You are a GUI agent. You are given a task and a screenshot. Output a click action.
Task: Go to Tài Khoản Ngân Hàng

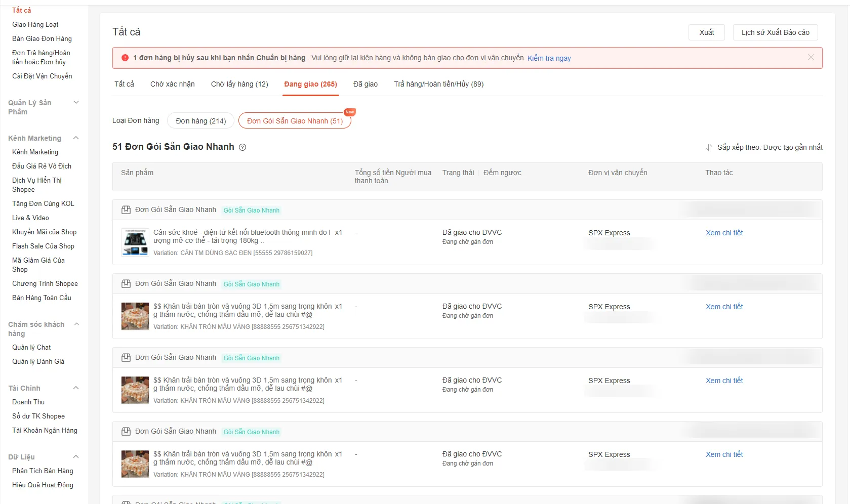pos(45,430)
